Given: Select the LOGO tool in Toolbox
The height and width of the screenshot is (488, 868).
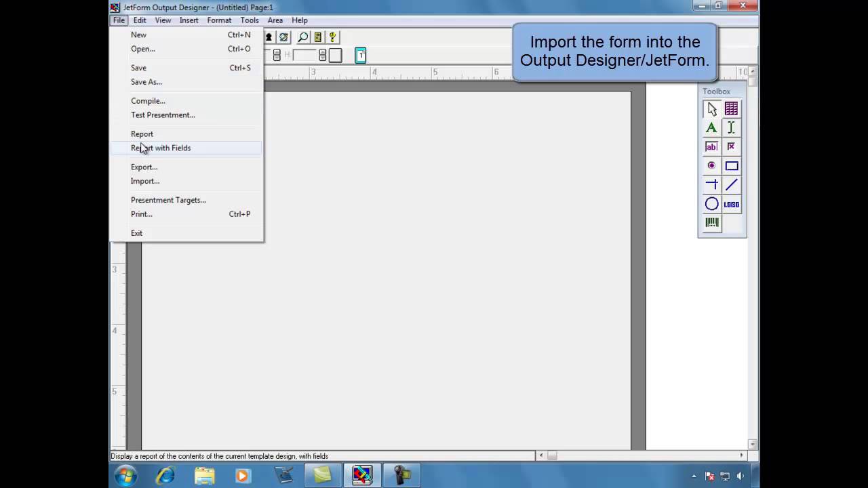Looking at the screenshot, I should (x=731, y=204).
